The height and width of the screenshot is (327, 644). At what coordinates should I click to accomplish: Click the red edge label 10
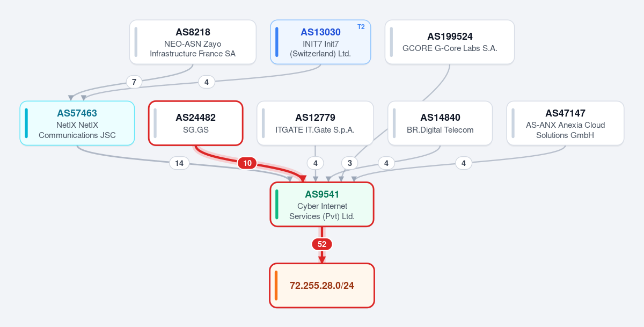(x=247, y=163)
